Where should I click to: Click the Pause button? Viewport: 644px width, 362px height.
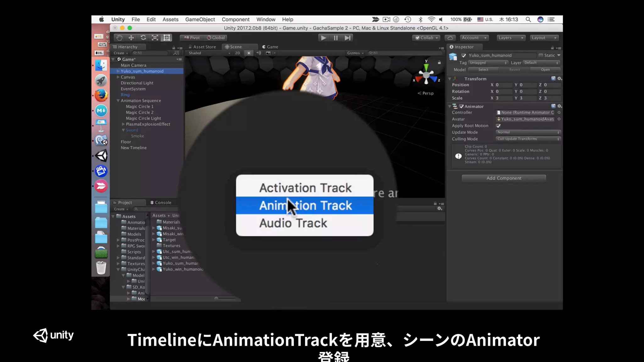coord(336,38)
